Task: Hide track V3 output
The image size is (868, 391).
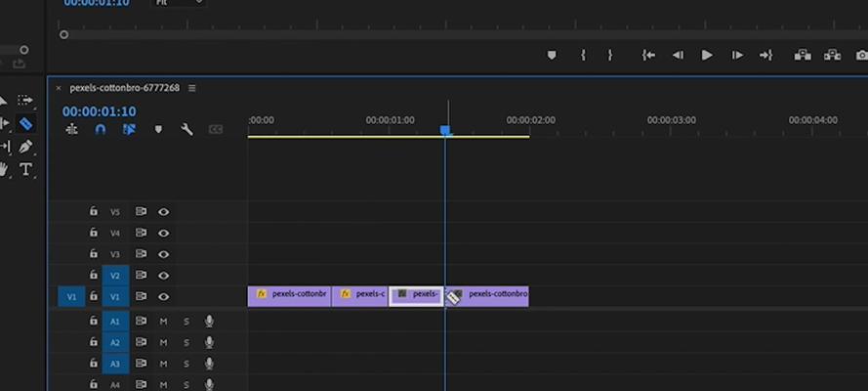Action: tap(163, 254)
